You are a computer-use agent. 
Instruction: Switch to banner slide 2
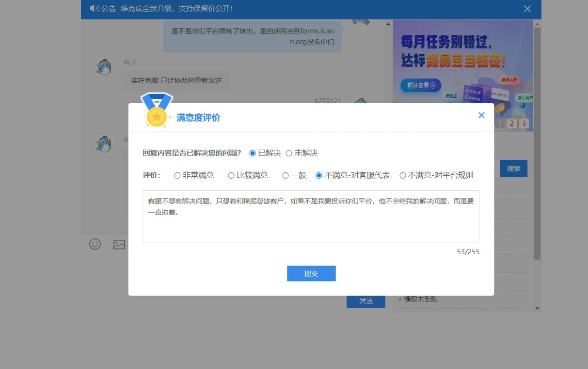[x=512, y=123]
